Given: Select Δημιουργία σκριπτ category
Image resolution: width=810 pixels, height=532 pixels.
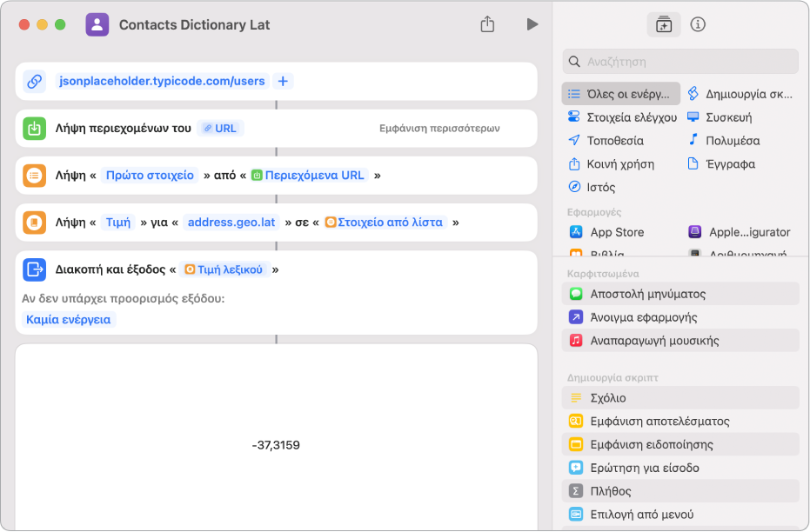Looking at the screenshot, I should (740, 94).
